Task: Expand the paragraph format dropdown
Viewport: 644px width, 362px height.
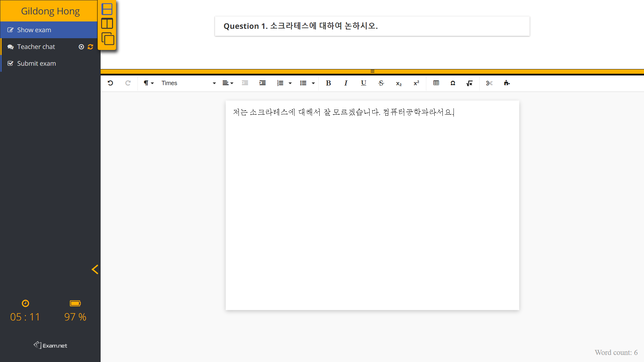Action: pos(149,83)
